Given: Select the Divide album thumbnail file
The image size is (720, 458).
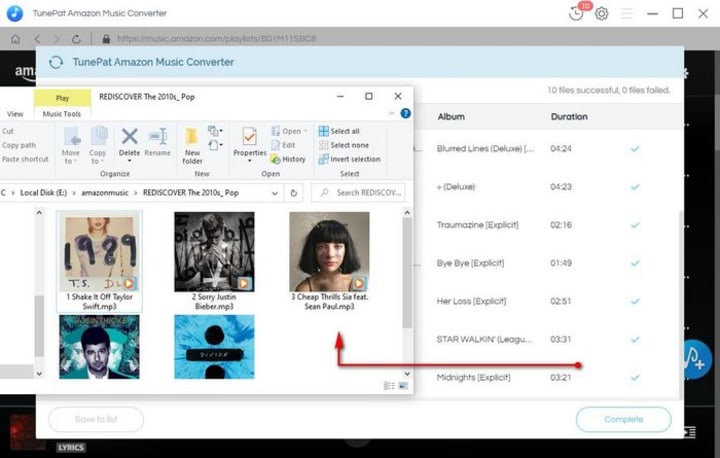Looking at the screenshot, I should 214,347.
